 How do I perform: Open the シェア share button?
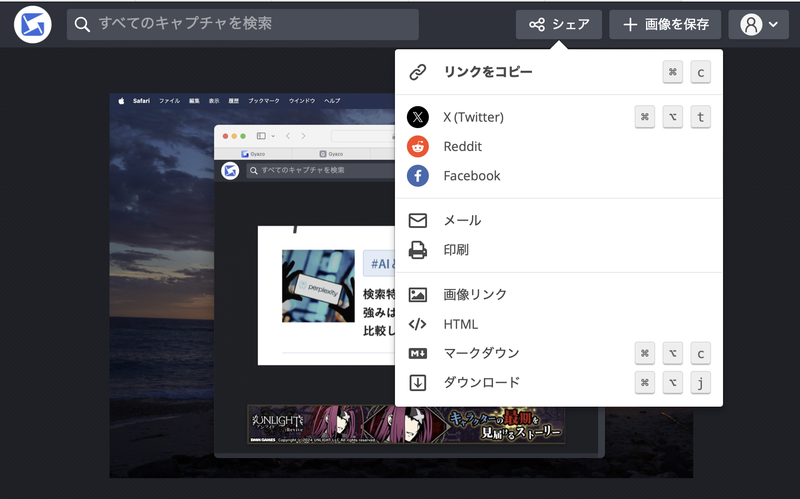559,24
